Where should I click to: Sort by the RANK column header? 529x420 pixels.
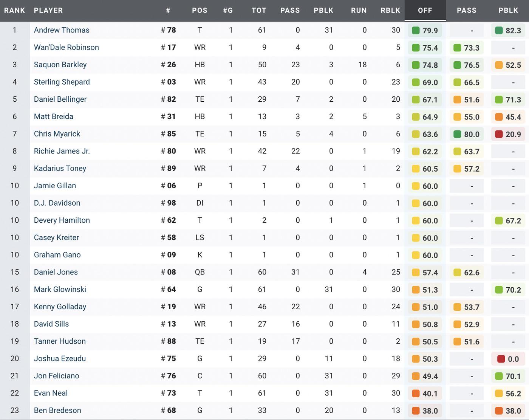click(14, 10)
